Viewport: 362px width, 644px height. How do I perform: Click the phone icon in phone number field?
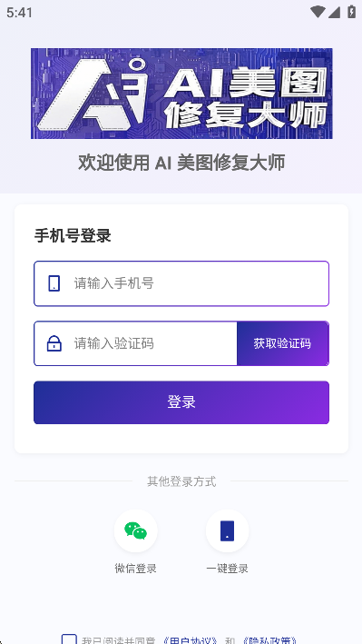(54, 283)
